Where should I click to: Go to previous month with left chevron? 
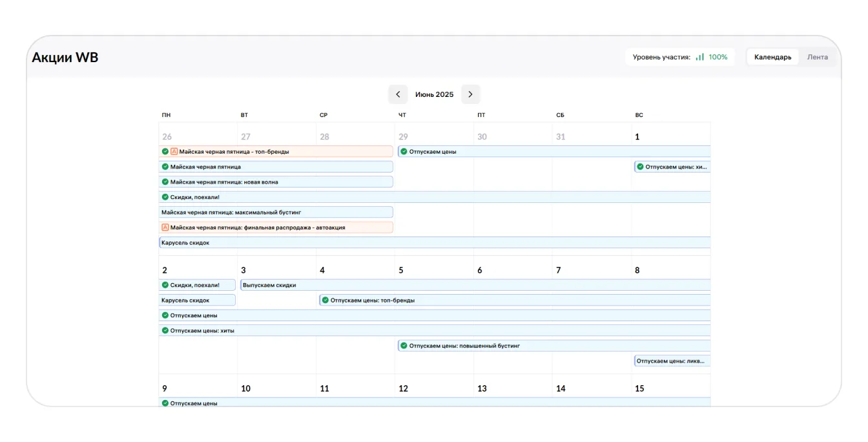click(x=398, y=94)
